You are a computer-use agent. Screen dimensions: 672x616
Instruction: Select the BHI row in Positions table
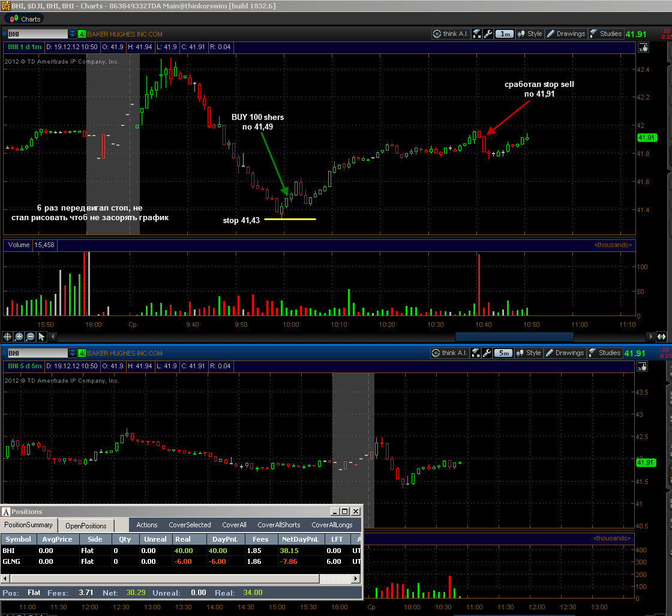[x=181, y=551]
